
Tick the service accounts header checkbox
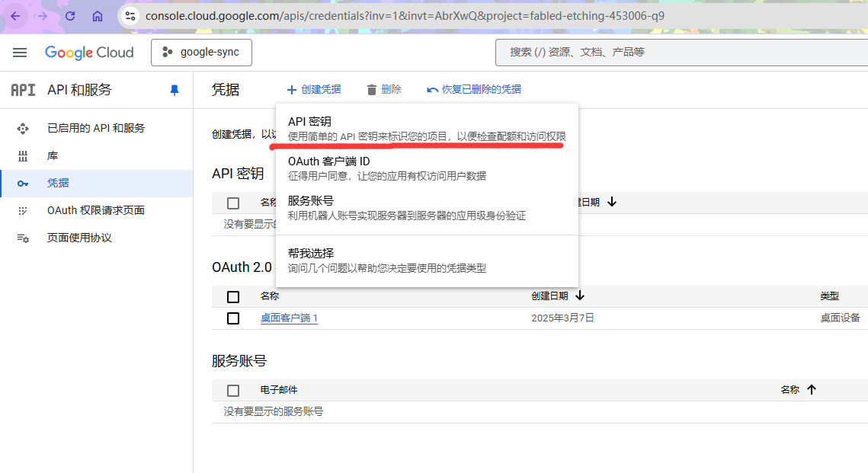coord(233,391)
